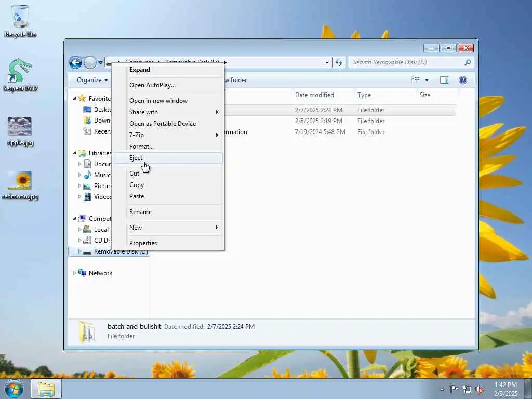Click the Change your view icon
Image resolution: width=532 pixels, height=399 pixels.
[x=416, y=80]
